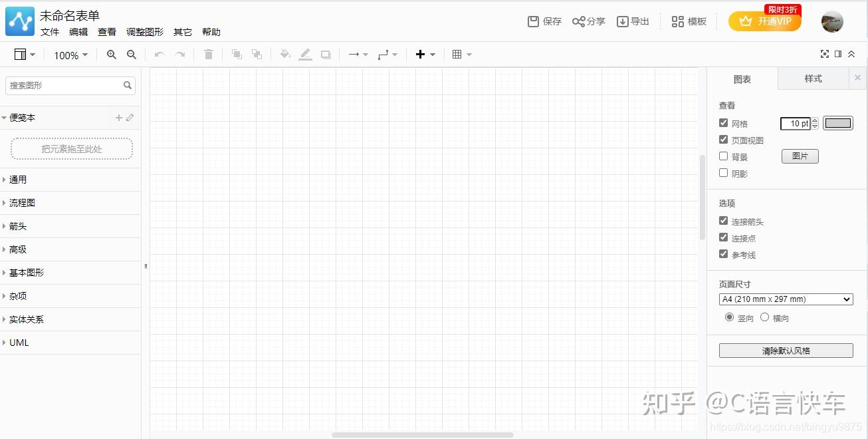The width and height of the screenshot is (868, 439).
Task: Click the zoom in magnifier icon
Action: click(112, 55)
